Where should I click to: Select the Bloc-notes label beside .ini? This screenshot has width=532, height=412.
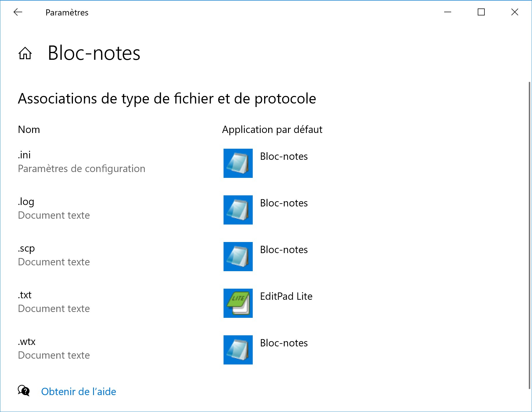[x=284, y=156]
